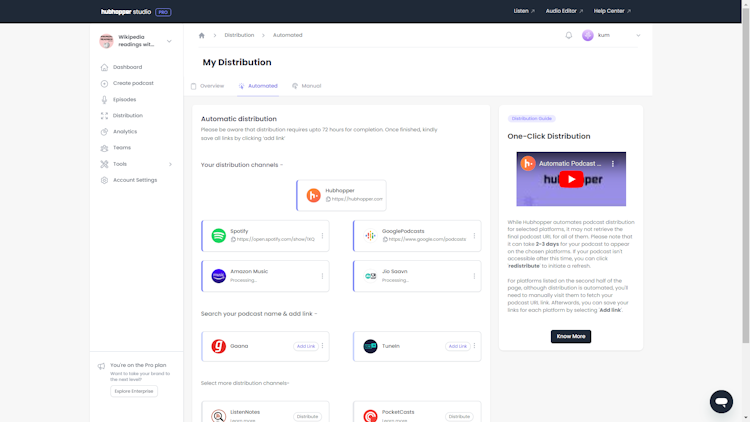Open Gaana card options menu

(x=322, y=345)
